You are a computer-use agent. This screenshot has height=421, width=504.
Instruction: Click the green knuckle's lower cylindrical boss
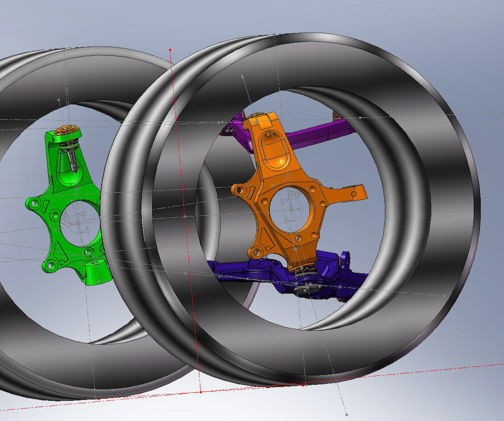95,273
